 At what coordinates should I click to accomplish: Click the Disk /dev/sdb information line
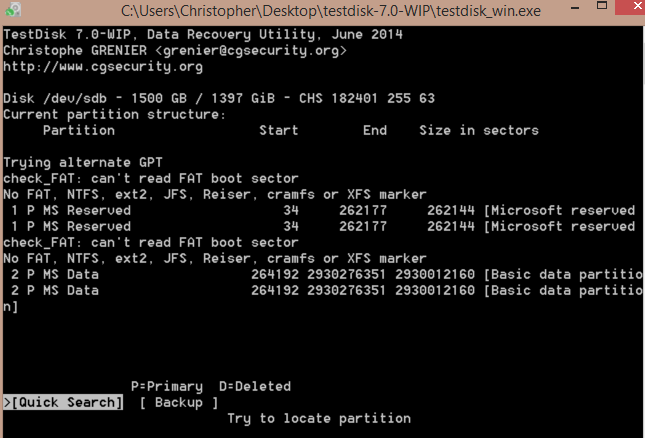click(219, 98)
